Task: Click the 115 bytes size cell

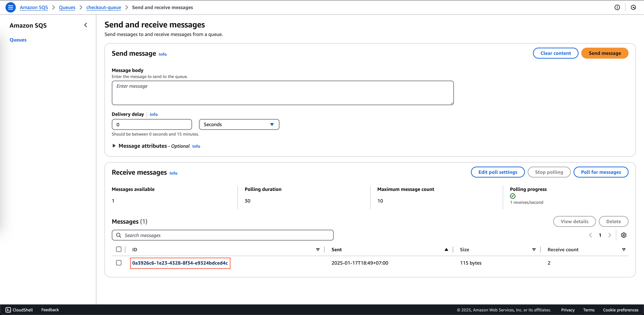Action: tap(471, 263)
